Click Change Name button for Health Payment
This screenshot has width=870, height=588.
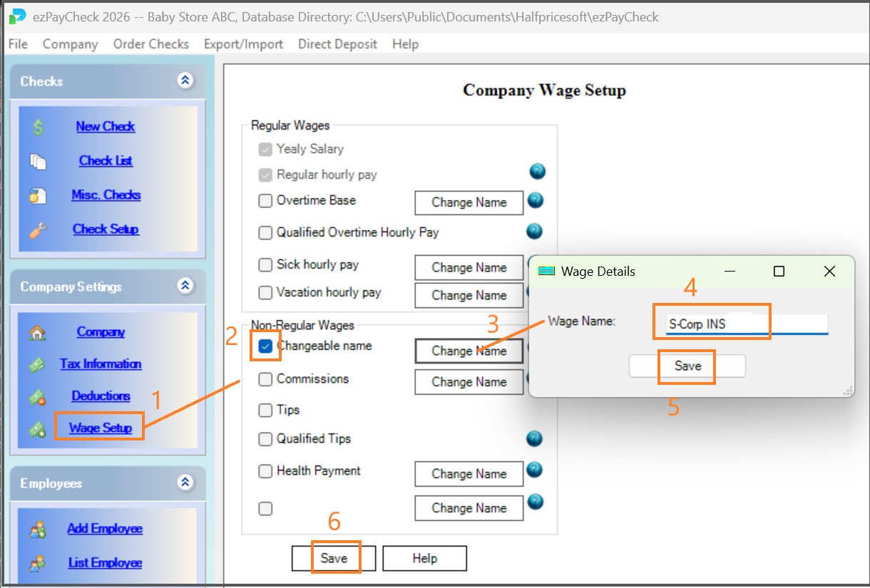pyautogui.click(x=469, y=474)
